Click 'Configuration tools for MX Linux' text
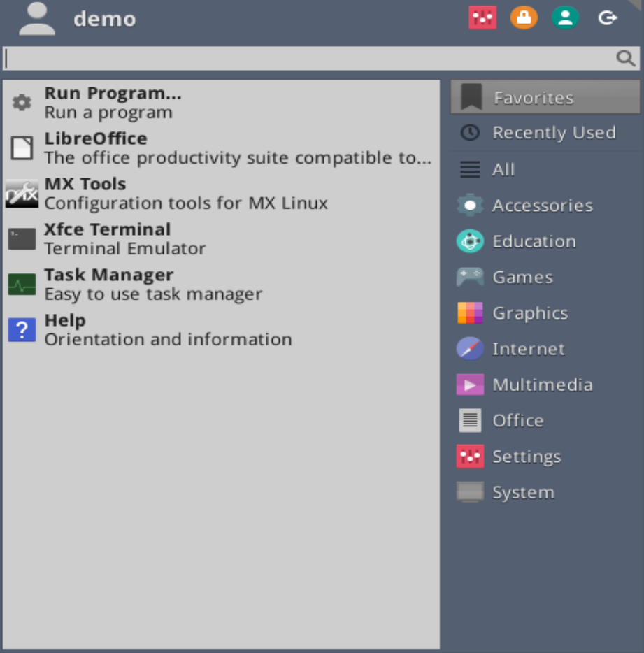The height and width of the screenshot is (653, 644). [x=186, y=203]
